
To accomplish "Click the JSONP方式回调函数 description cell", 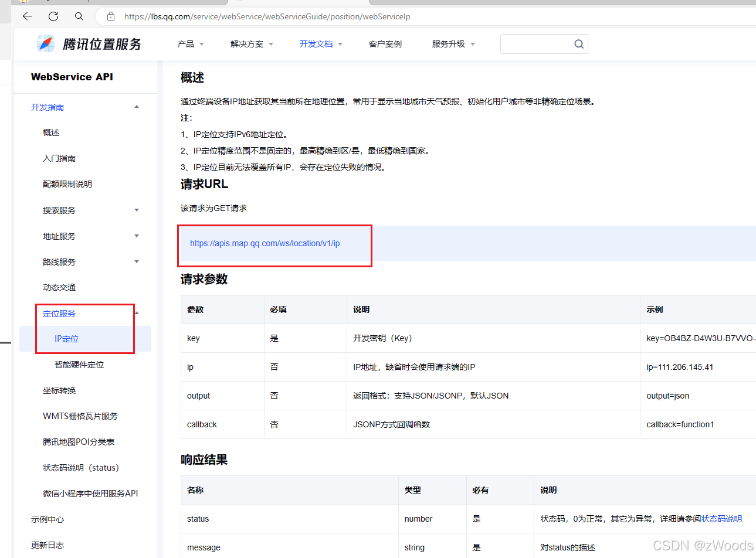I will (x=493, y=424).
